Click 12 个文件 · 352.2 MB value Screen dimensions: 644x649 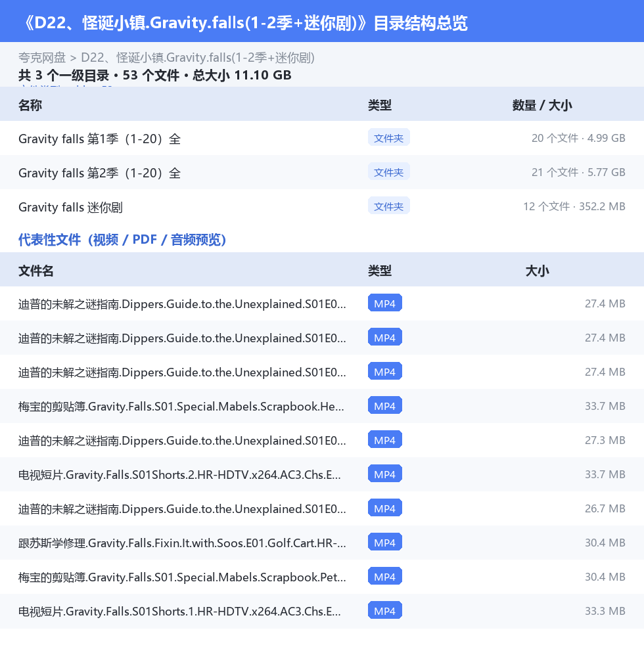click(574, 206)
